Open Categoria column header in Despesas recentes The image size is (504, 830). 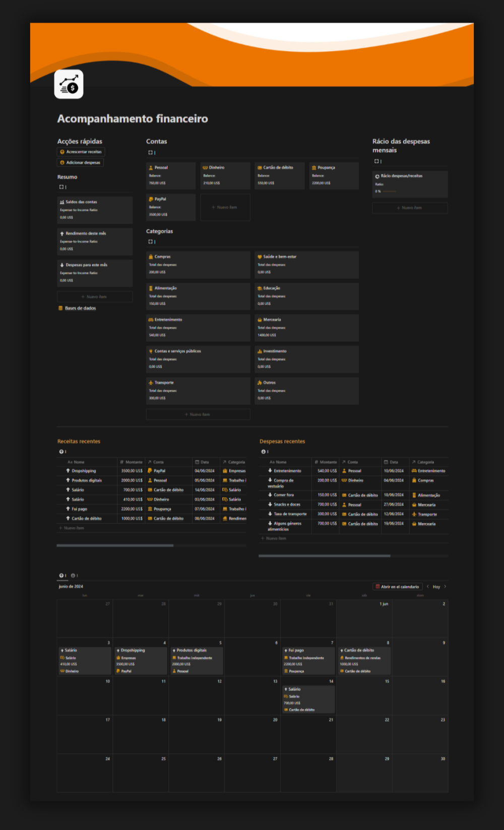click(x=428, y=462)
